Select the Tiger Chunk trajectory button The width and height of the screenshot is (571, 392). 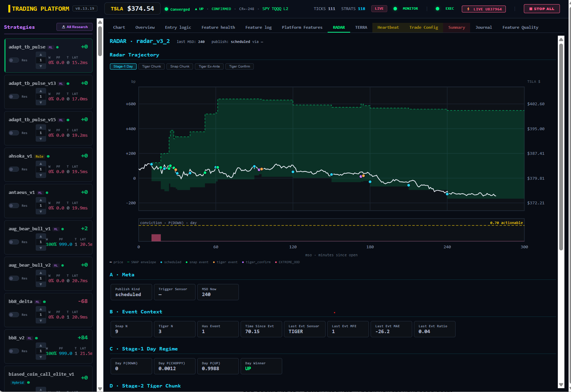click(152, 66)
